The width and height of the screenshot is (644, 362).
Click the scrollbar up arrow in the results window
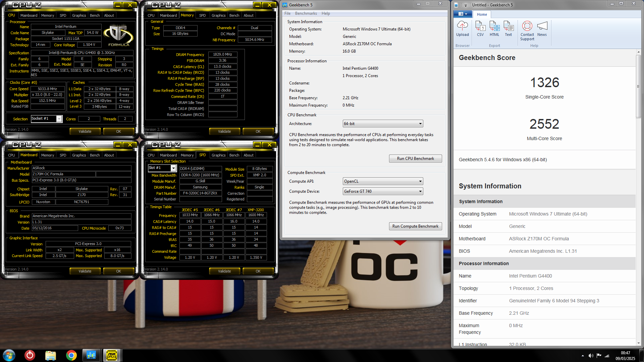[x=638, y=52]
